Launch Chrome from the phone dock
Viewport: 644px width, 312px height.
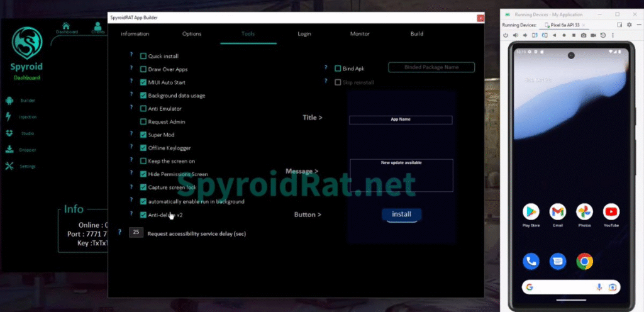click(584, 260)
